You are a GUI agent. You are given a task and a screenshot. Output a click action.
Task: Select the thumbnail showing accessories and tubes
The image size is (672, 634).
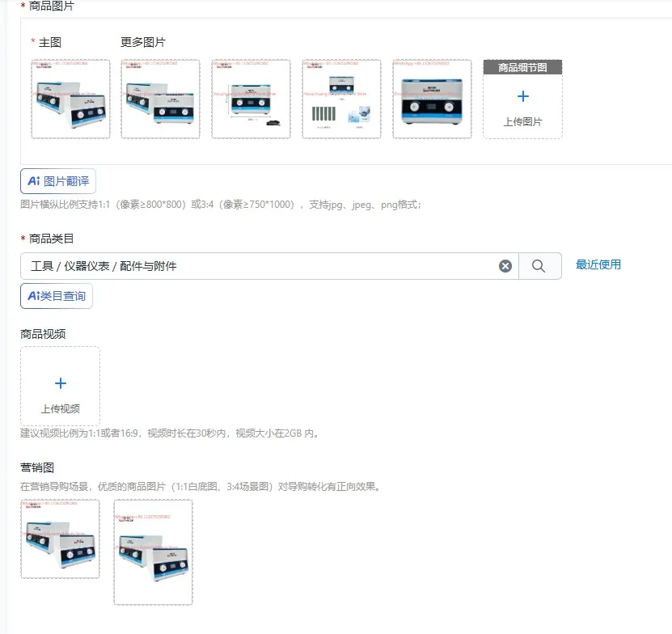tap(341, 99)
